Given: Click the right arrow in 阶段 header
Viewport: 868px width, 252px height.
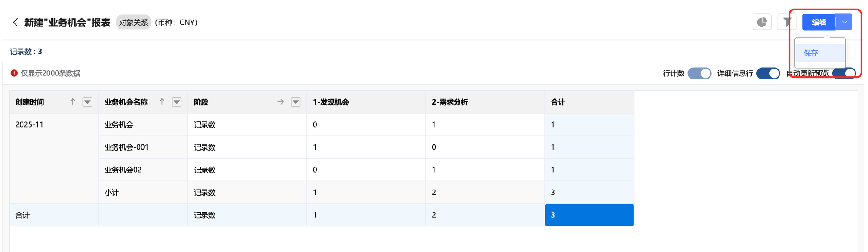Looking at the screenshot, I should 281,102.
